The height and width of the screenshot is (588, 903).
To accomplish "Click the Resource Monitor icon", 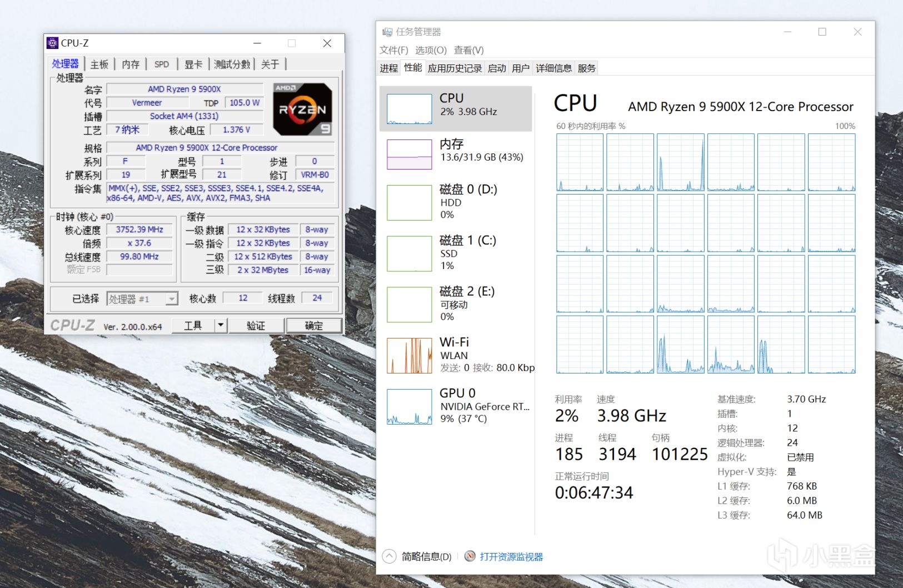I will click(470, 556).
